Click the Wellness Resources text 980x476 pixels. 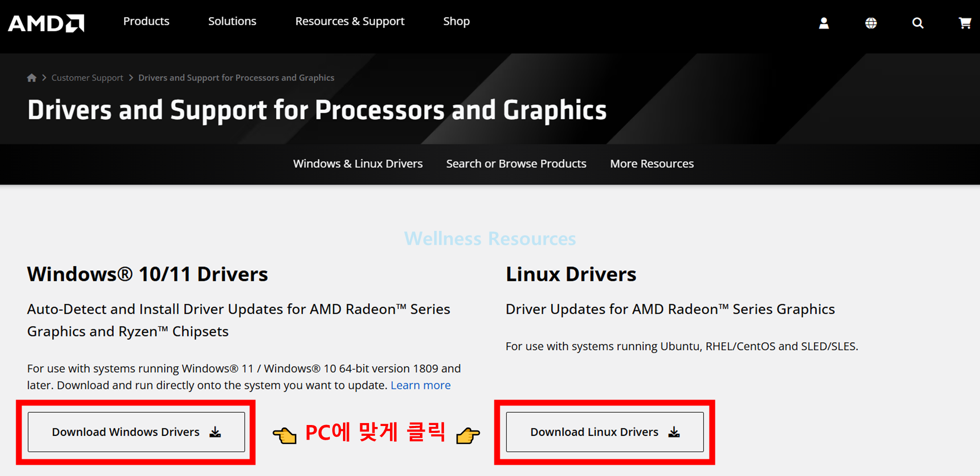pos(490,239)
